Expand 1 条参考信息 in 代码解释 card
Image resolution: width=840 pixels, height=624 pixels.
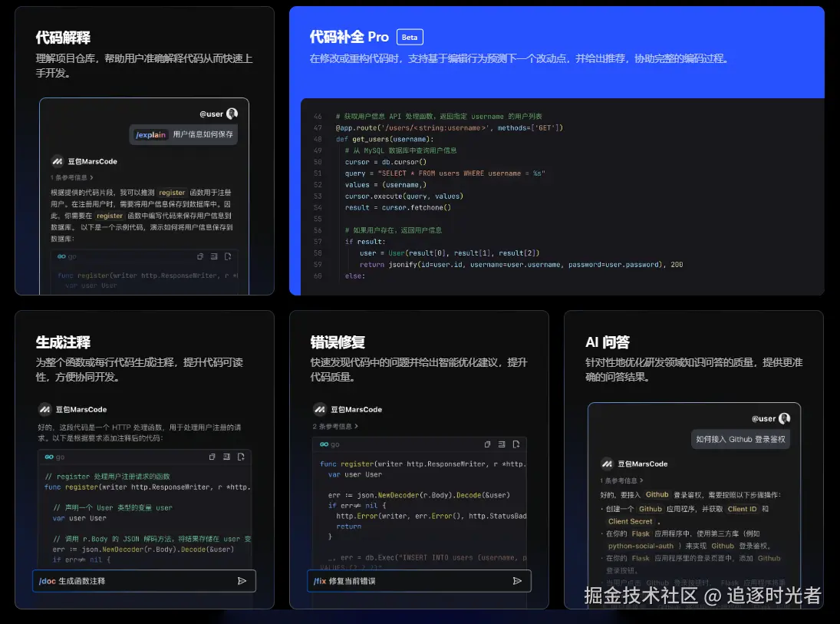72,177
